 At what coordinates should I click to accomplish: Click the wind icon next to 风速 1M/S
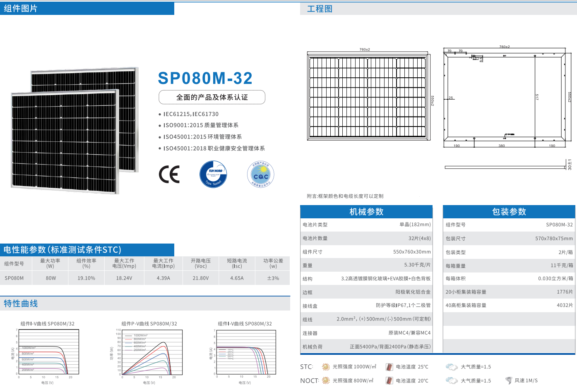pos(508,380)
